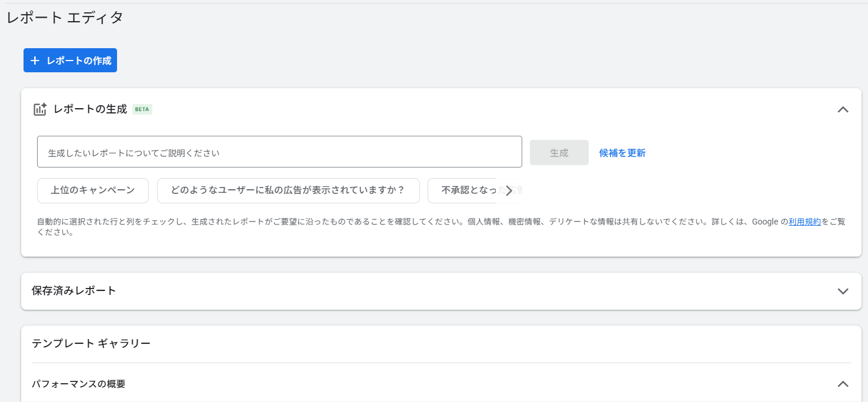The width and height of the screenshot is (868, 402).
Task: Click the 候補を更新 link
Action: [622, 153]
